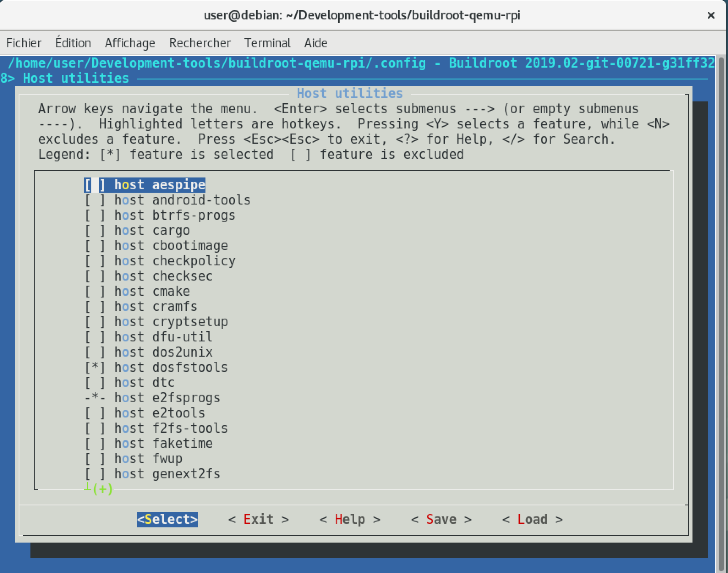Click the host dtc label
Image resolution: width=728 pixels, height=573 pixels.
point(145,382)
